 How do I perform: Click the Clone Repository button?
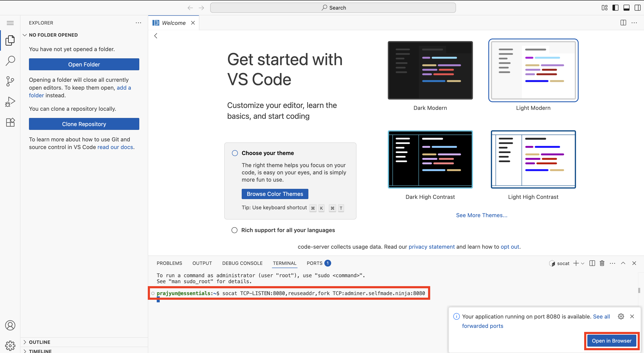[x=84, y=124]
